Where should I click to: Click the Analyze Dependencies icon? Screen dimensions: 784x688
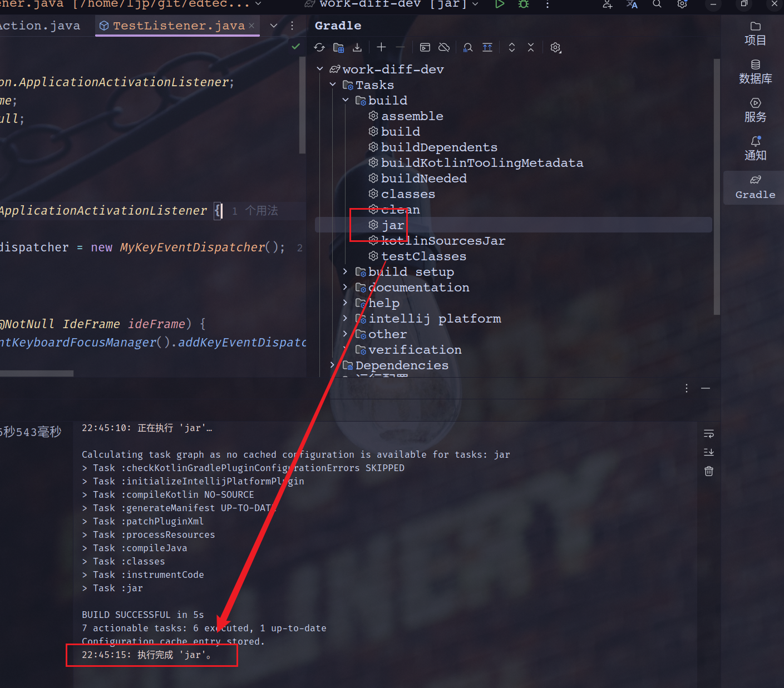click(468, 48)
